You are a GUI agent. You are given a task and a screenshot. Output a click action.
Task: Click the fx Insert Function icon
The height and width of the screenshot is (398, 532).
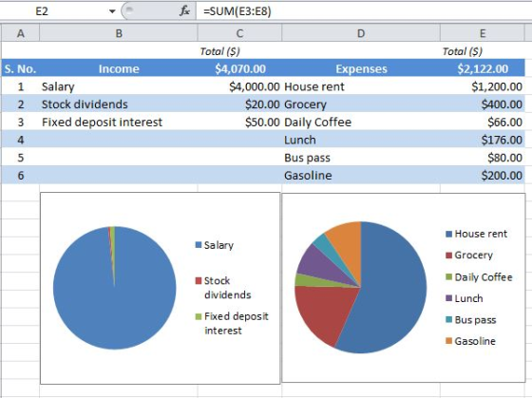tap(184, 11)
